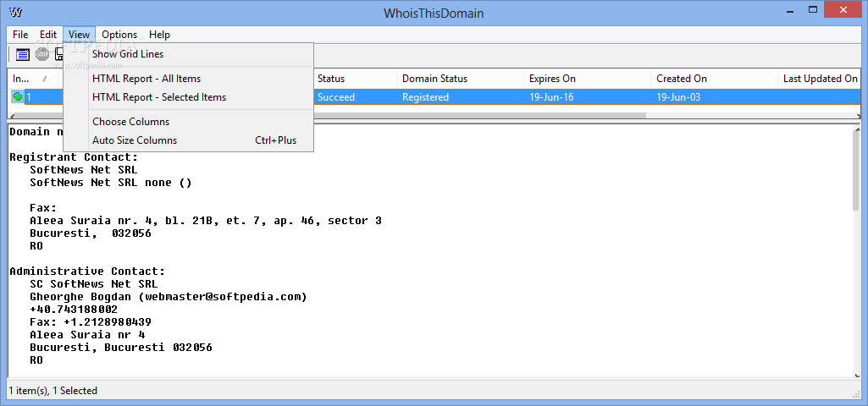Click the WhoisThisDomain app icon in title bar
The height and width of the screenshot is (406, 868).
tap(16, 12)
